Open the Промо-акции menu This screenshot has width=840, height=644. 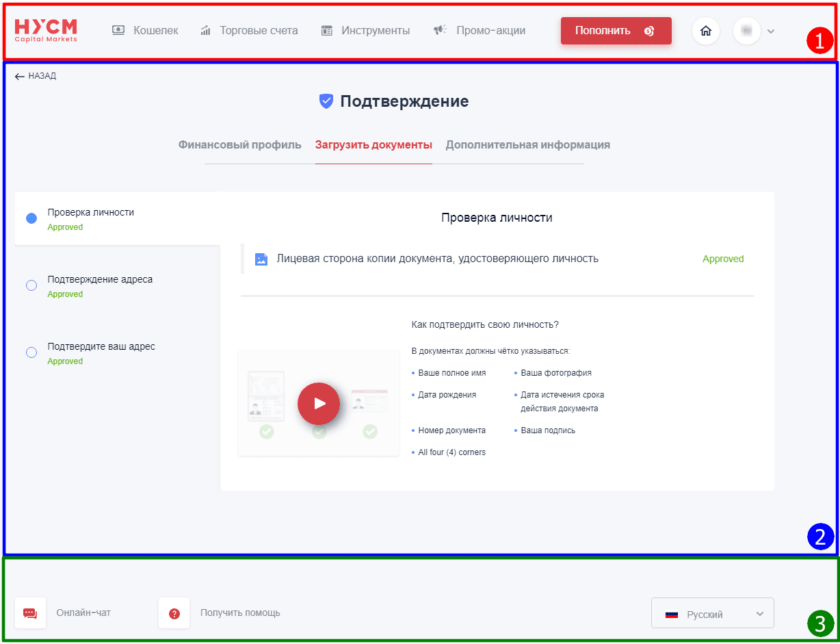point(490,30)
